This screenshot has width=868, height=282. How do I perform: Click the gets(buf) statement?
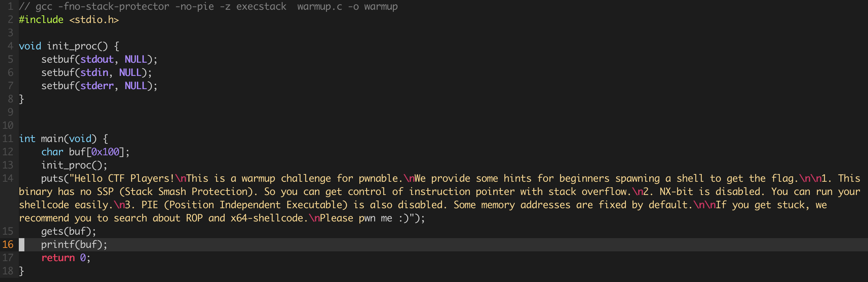(69, 232)
